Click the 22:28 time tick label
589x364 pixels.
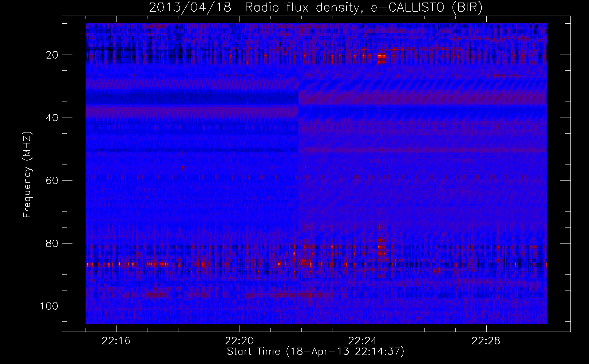[x=486, y=341]
